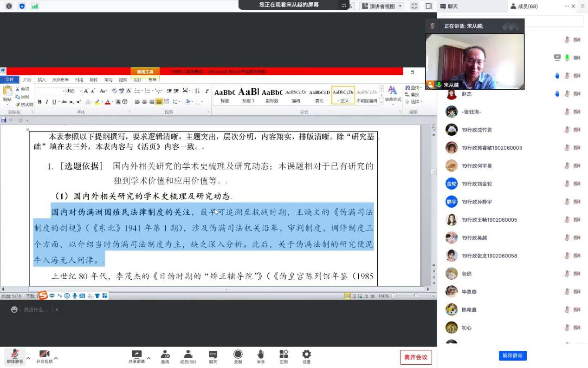Image resolution: width=588 pixels, height=368 pixels.
Task: Click the Share Screen (共享屏幕) icon
Action: pos(136,355)
